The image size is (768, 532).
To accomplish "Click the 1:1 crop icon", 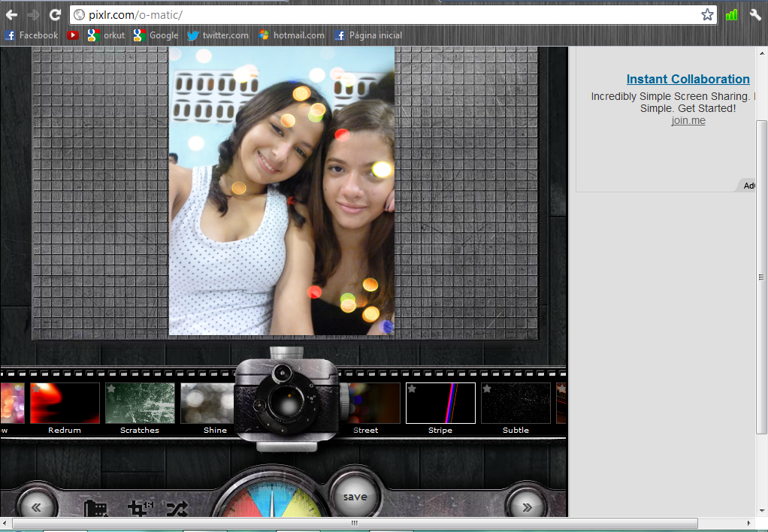I will pos(141,509).
